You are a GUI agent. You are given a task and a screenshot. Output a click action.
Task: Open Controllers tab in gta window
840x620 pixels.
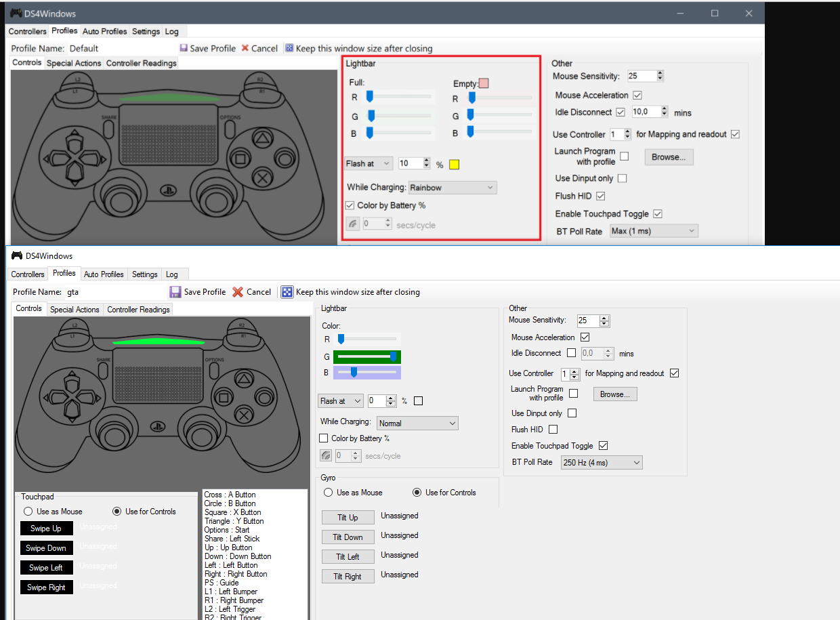tap(28, 274)
